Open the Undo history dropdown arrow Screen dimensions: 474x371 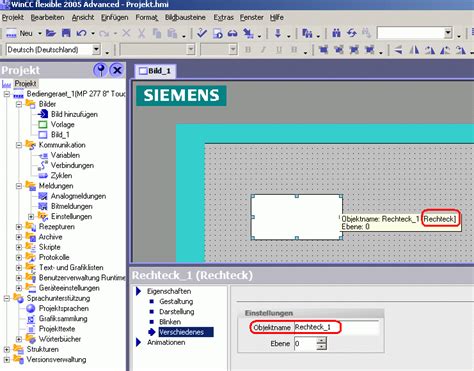93,33
